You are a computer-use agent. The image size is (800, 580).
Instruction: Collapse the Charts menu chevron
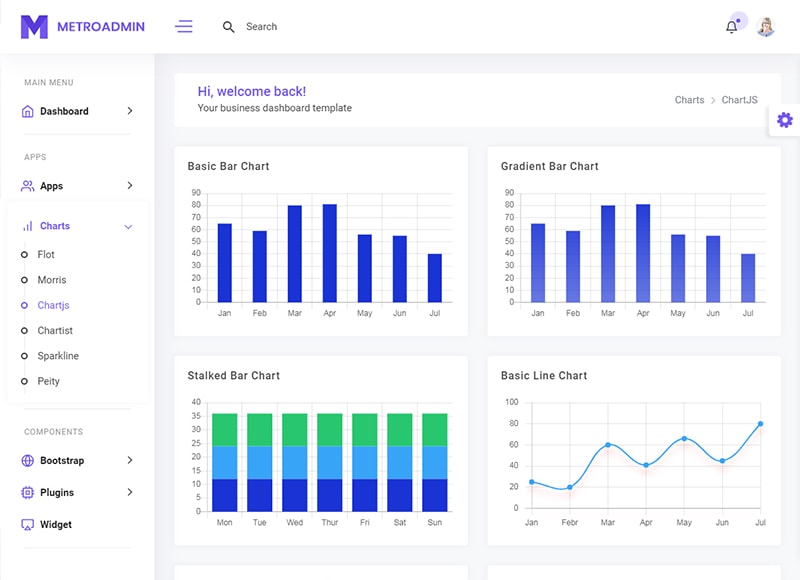[128, 227]
